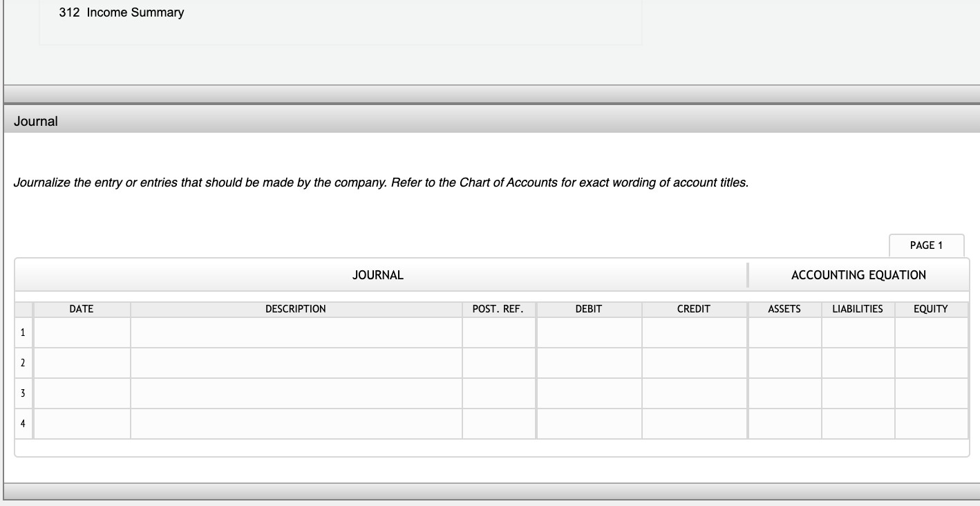Select row number 3 in the journal
The height and width of the screenshot is (506, 980).
click(23, 392)
